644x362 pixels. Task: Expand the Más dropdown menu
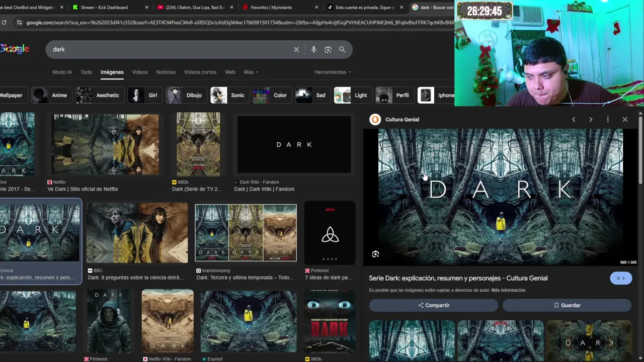point(251,72)
